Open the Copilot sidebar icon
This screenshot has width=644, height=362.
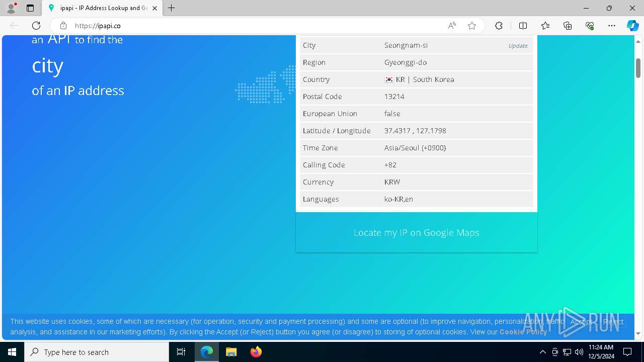pos(632,26)
